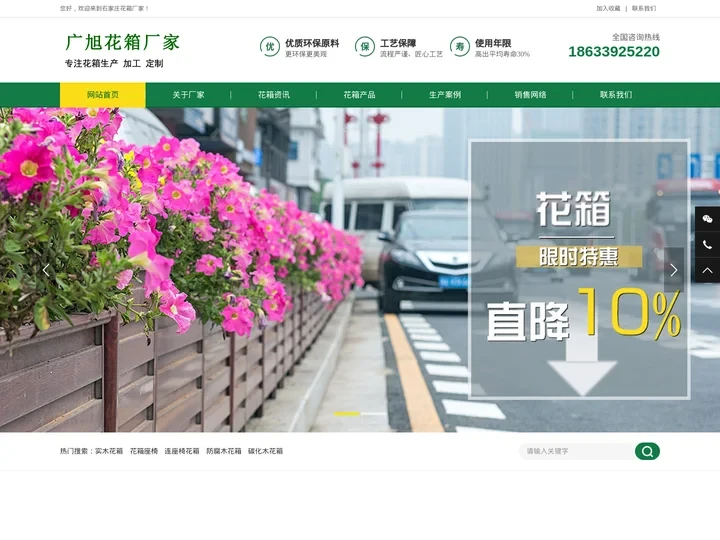Click the 加入收藏 link at top
Screen dimensions: 720x540
click(x=608, y=8)
